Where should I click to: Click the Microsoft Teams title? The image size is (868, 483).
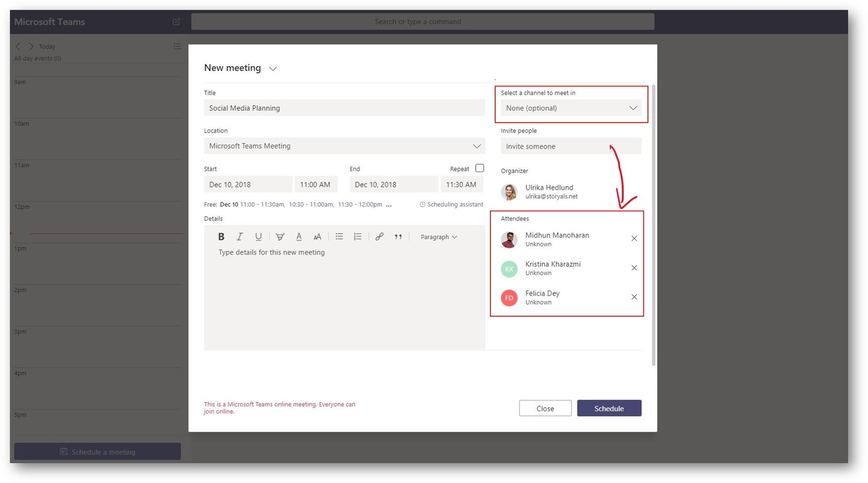point(50,22)
